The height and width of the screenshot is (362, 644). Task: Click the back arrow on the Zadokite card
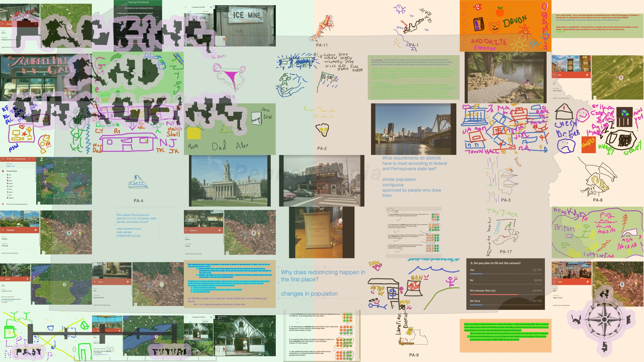point(3,230)
